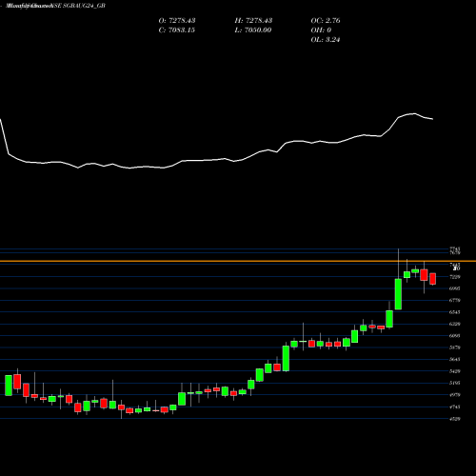The height and width of the screenshot is (476, 476).
Task: Click the orange horizontal price level line
Action: pos(238,261)
